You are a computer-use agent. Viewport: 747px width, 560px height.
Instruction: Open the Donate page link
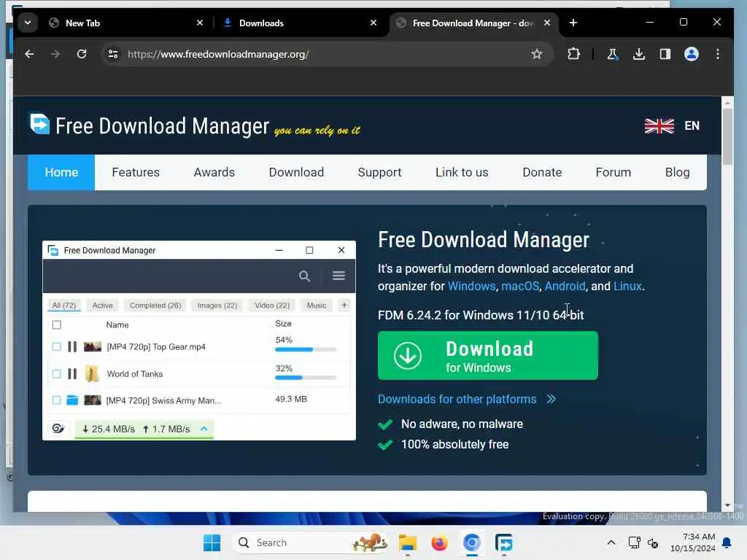(x=542, y=172)
